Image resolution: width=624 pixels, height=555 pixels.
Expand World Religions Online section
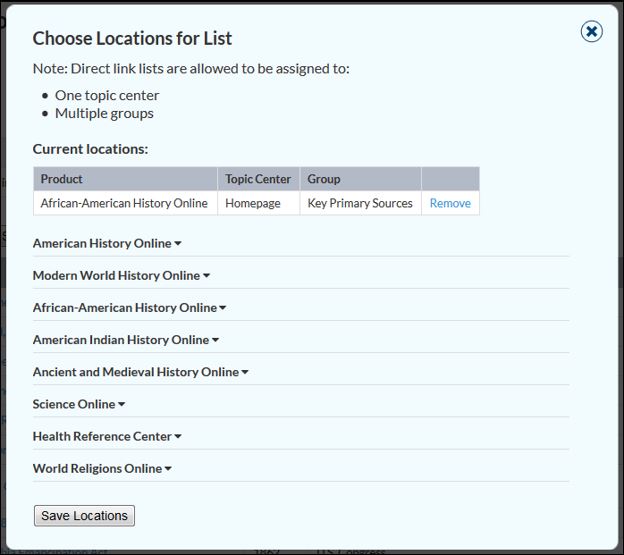pos(102,469)
